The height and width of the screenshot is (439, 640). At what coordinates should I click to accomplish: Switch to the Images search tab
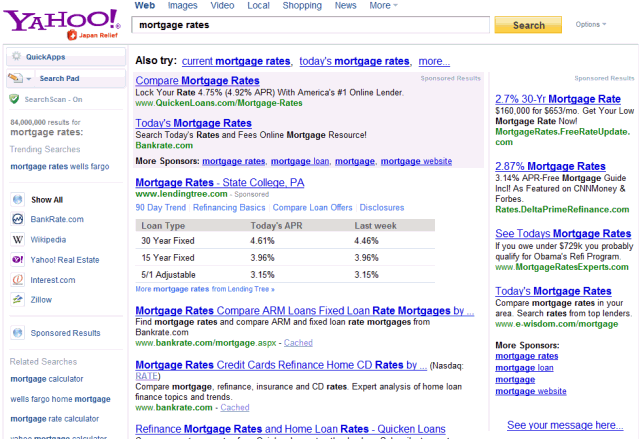pyautogui.click(x=182, y=6)
